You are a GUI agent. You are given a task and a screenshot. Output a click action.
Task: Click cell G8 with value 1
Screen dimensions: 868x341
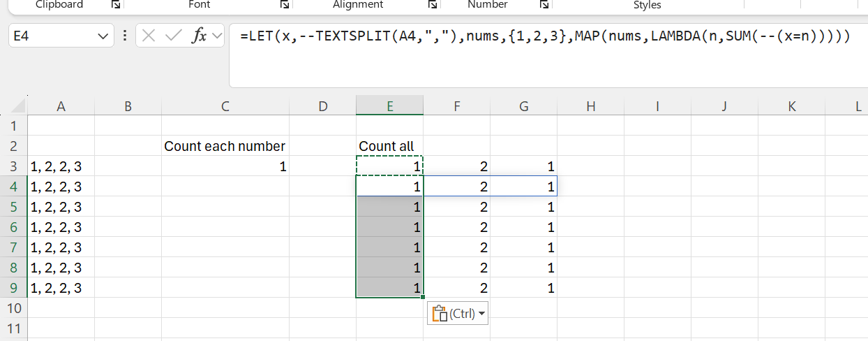pos(523,268)
